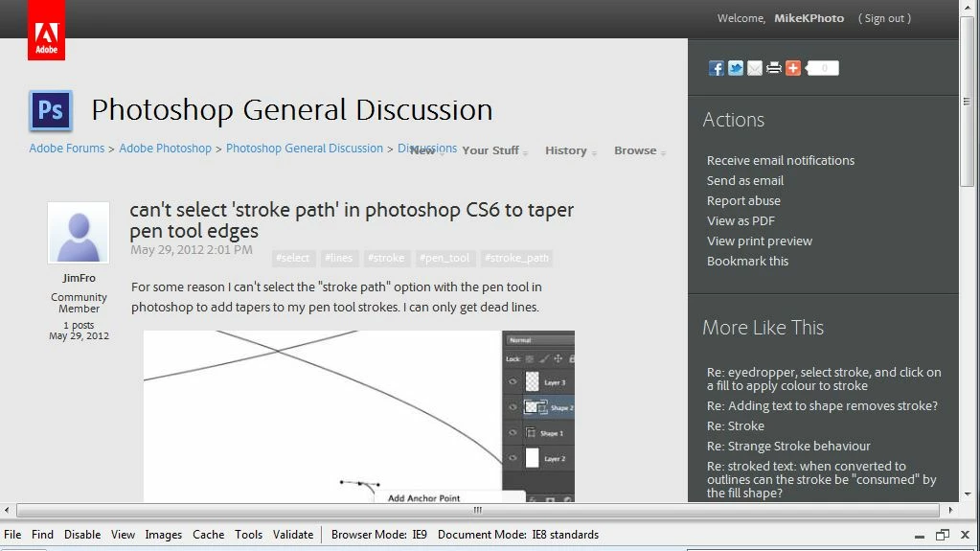Screen dimensions: 980x551
Task: Click the Adobe logo icon
Action: pyautogui.click(x=46, y=30)
